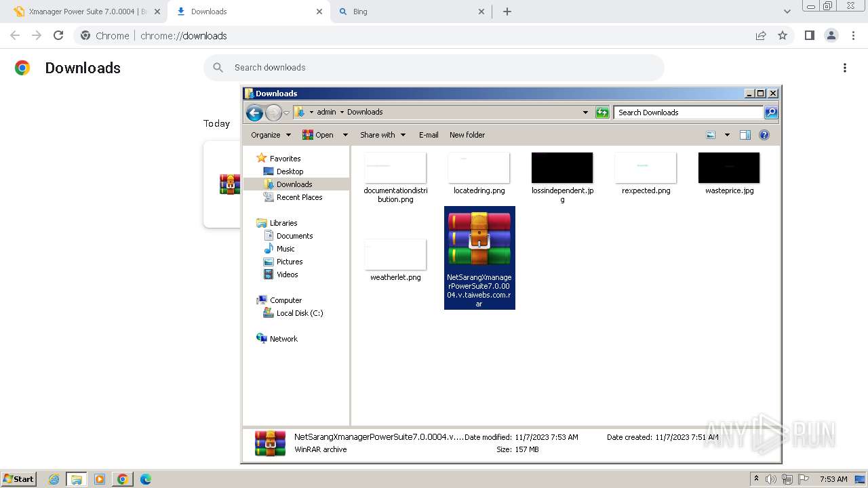Screen dimensions: 868x488
Task: Click Chrome back button
Action: (x=15, y=36)
